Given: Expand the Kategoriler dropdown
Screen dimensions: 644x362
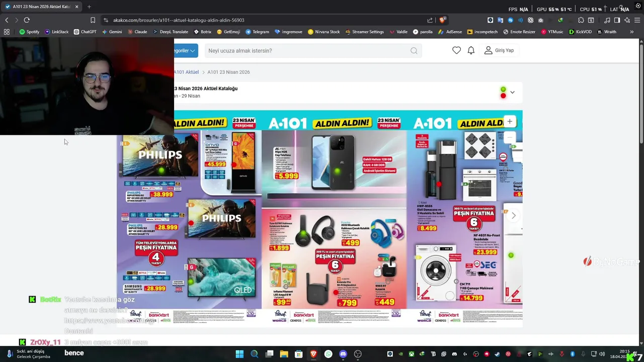Looking at the screenshot, I should 186,50.
